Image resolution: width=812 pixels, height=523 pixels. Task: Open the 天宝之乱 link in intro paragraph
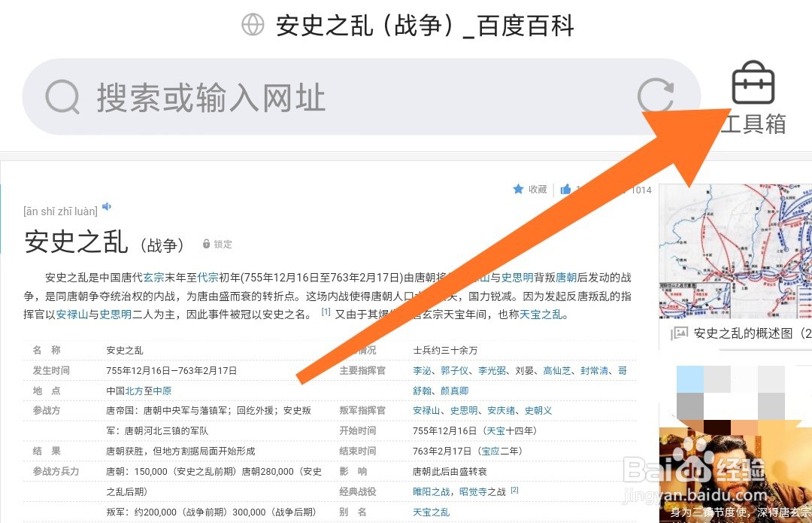coord(540,314)
